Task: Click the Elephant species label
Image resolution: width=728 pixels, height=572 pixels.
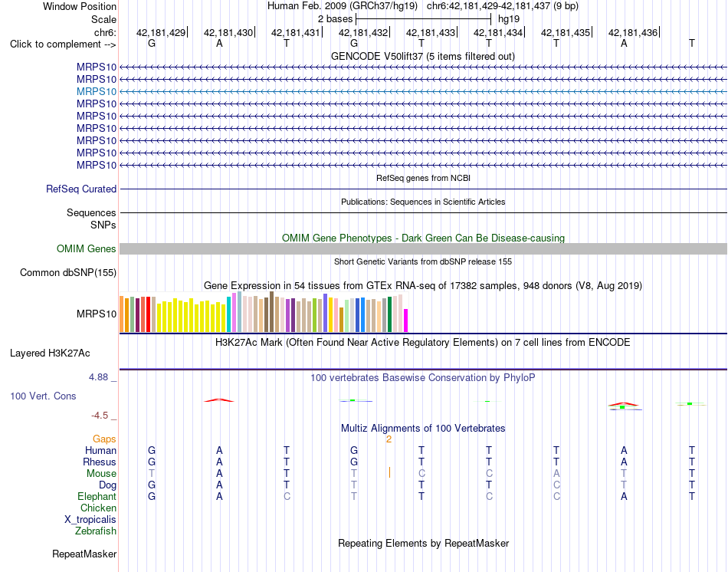Action: pos(97,497)
